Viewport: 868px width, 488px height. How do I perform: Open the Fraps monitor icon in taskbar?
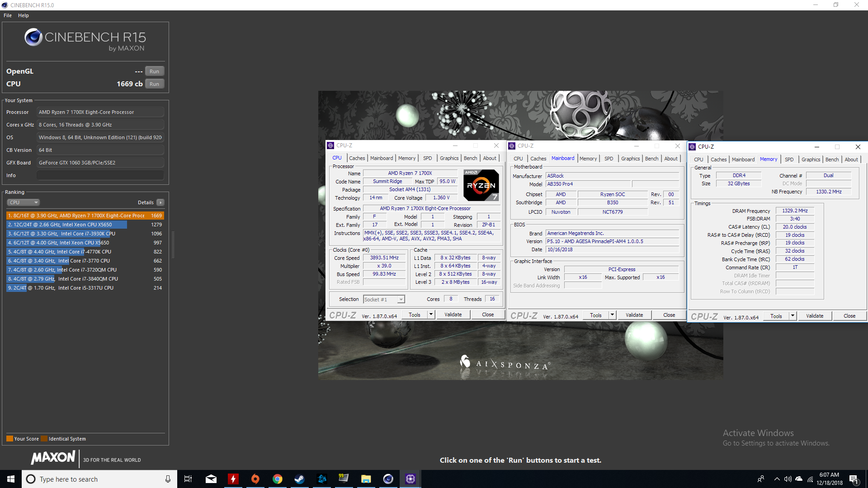[x=344, y=479]
